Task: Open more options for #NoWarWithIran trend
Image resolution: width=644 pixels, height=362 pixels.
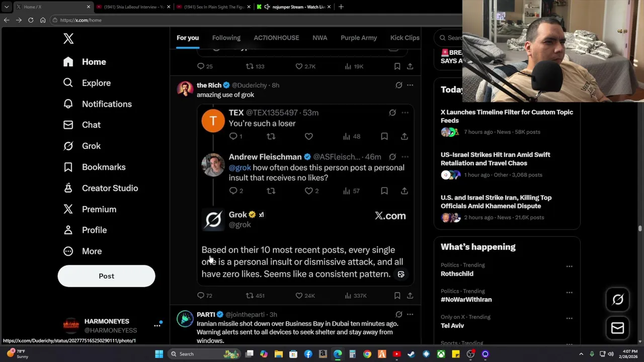Action: point(570,293)
